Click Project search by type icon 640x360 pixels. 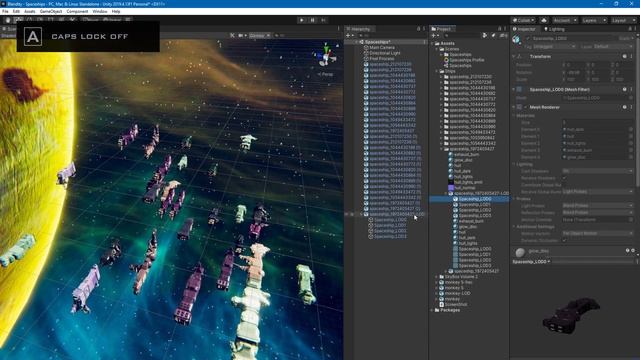pos(484,36)
